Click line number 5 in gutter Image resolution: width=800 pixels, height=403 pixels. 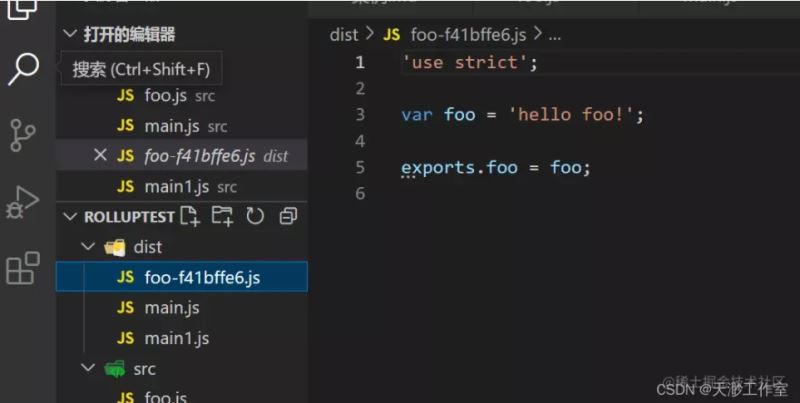click(x=360, y=167)
